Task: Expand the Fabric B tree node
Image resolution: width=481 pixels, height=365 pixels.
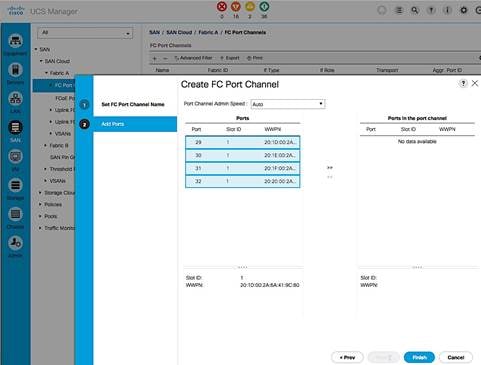Action: 46,146
